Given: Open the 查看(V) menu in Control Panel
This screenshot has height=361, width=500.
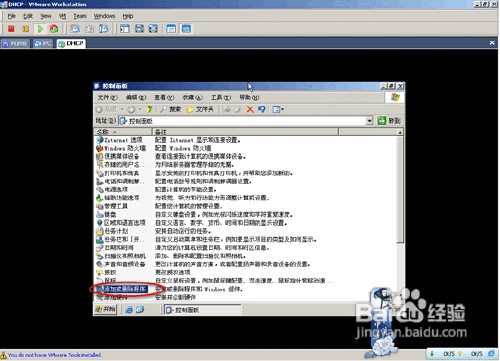Looking at the screenshot, I should [164, 97].
